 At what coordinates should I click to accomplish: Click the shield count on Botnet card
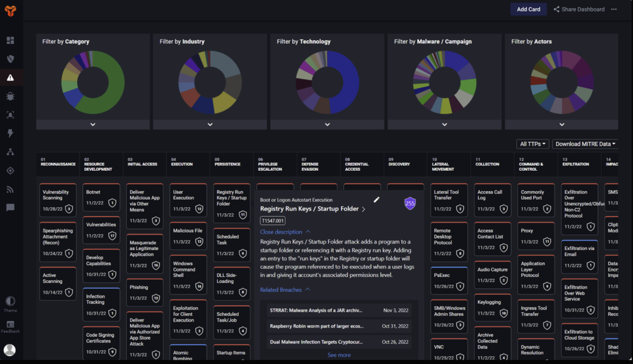(x=112, y=203)
